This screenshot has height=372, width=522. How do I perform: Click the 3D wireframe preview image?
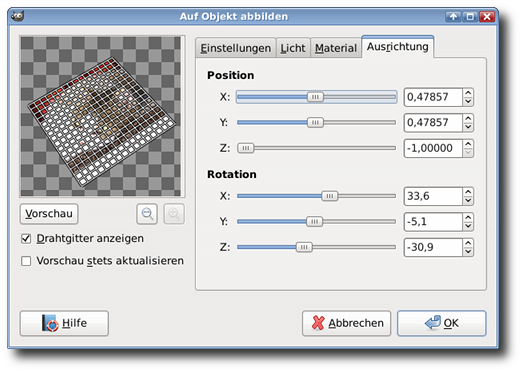[x=101, y=116]
